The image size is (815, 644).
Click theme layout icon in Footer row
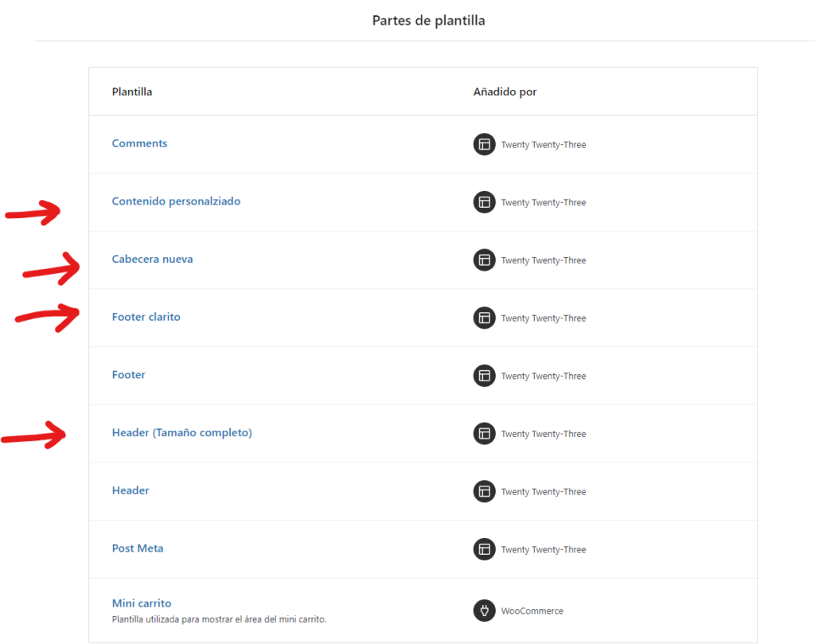pyautogui.click(x=484, y=376)
